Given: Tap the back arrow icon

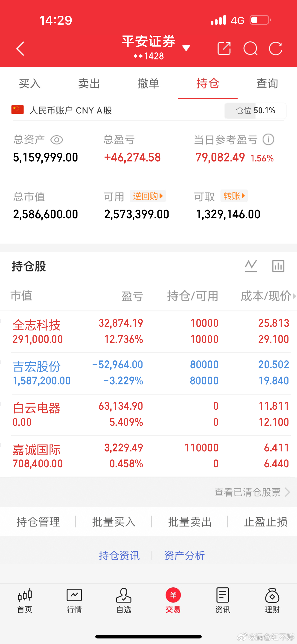Looking at the screenshot, I should click(20, 49).
